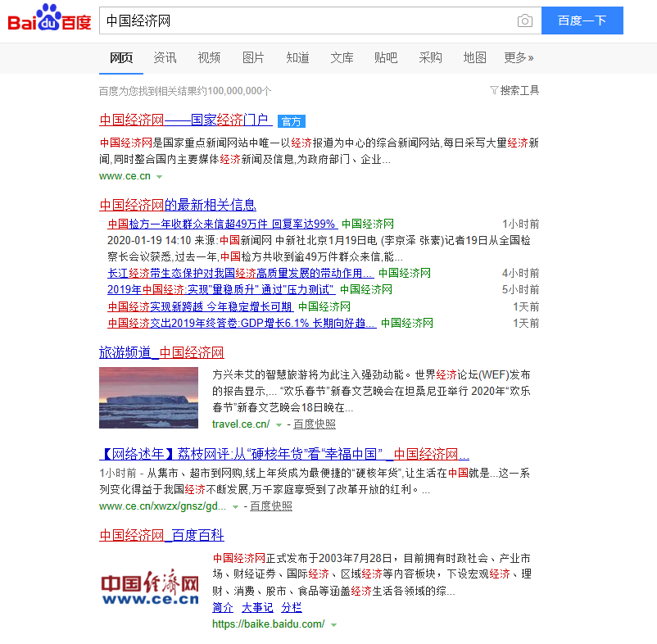Viewport: 657px width, 644px height.
Task: Open 搜索工具 search tools
Action: (519, 90)
